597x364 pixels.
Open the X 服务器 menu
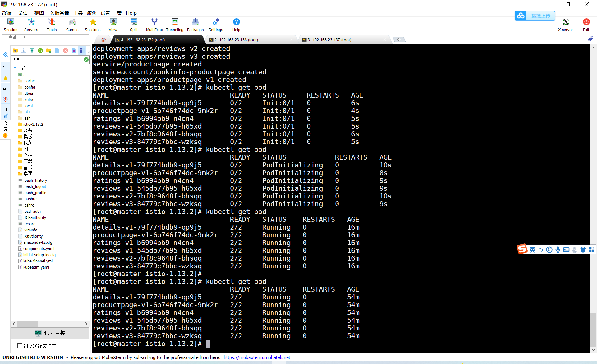pyautogui.click(x=60, y=13)
